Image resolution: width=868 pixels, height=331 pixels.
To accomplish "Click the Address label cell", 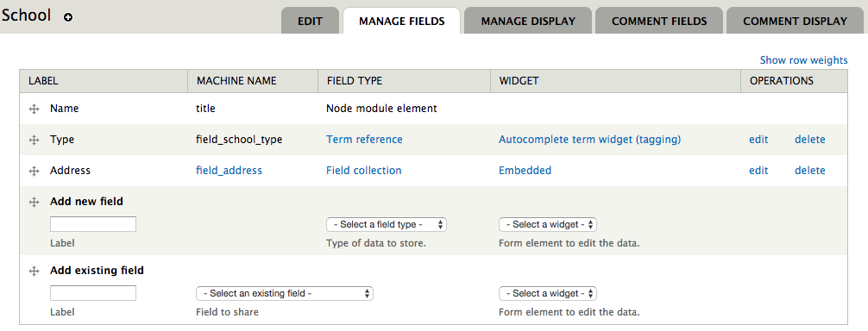I will click(x=70, y=170).
